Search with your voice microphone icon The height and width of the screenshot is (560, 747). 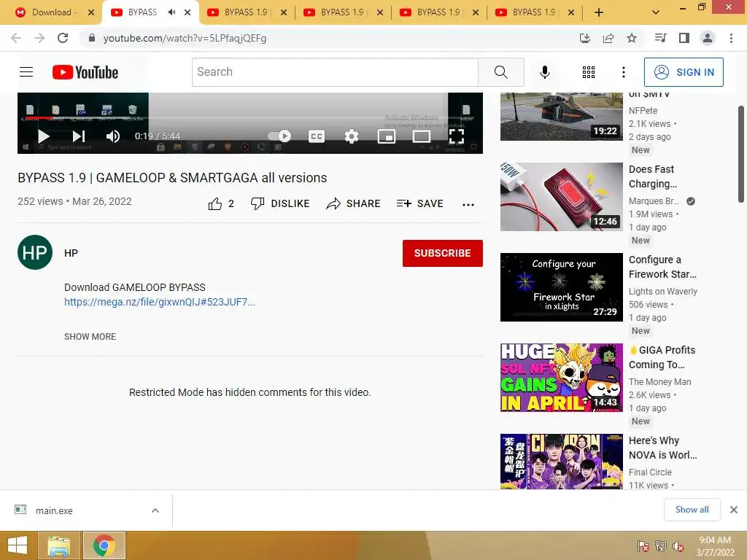pos(544,72)
